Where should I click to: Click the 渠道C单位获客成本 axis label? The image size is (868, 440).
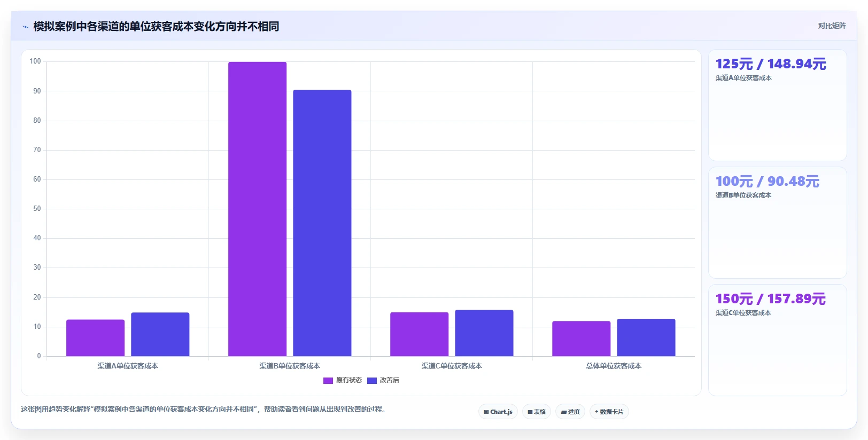click(452, 366)
